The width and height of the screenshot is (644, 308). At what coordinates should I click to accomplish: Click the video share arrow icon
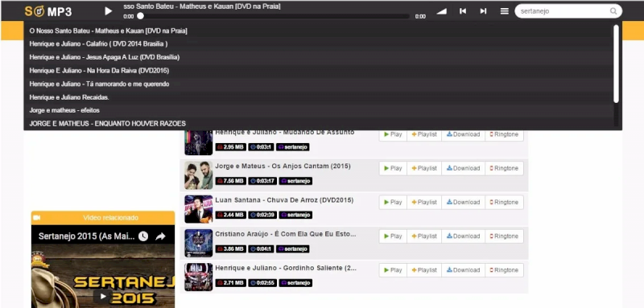[x=160, y=236]
